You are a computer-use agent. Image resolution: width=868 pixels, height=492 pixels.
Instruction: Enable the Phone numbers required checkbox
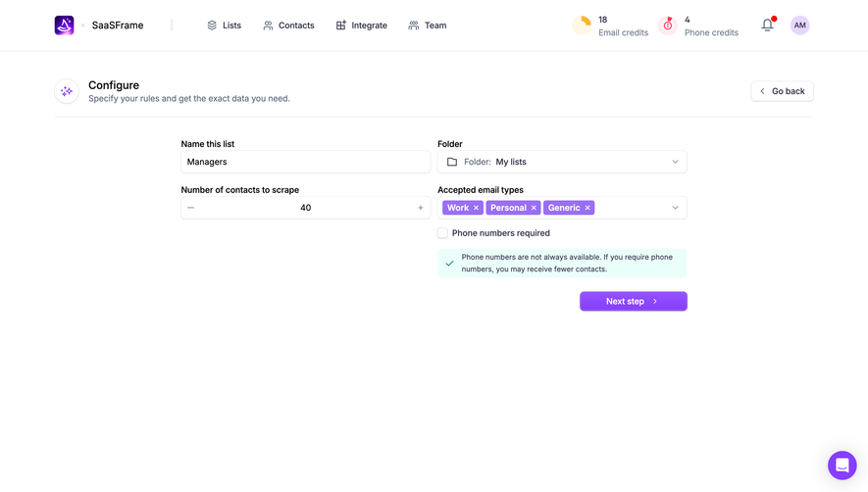pos(442,233)
